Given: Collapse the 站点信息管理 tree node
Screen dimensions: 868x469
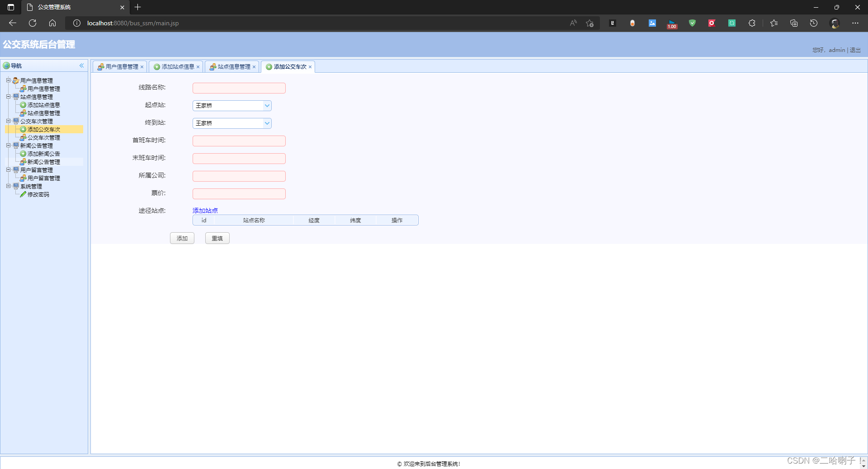Looking at the screenshot, I should click(9, 97).
